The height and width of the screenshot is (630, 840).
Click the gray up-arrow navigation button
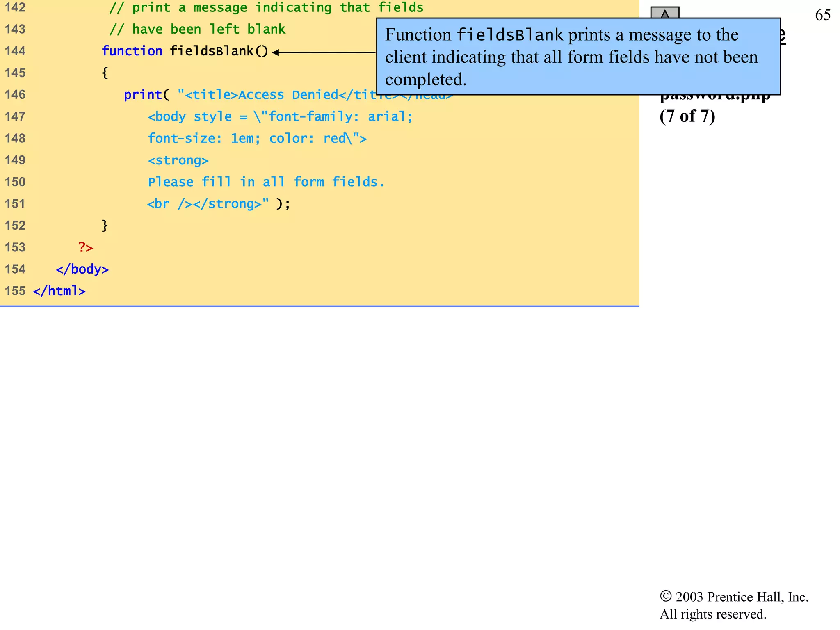(665, 13)
